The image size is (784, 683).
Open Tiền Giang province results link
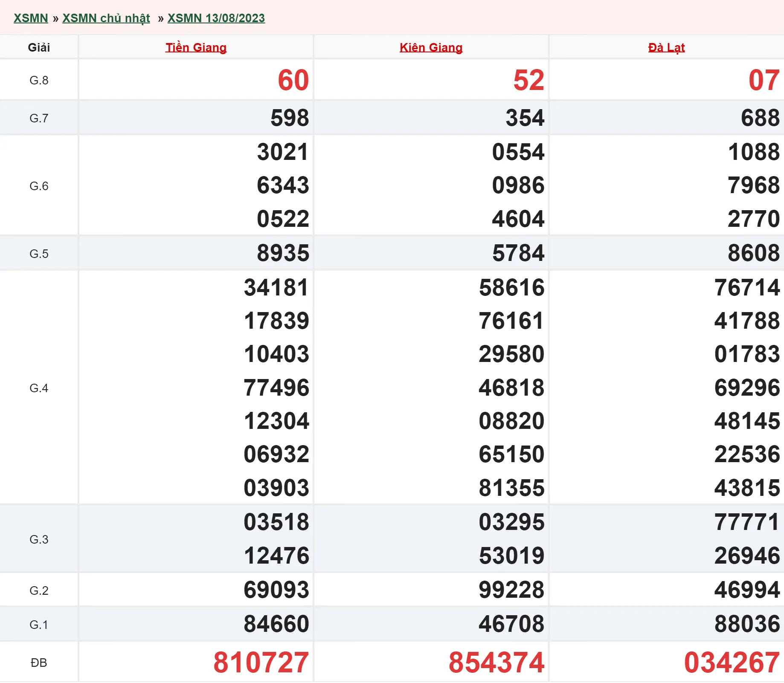click(x=196, y=47)
